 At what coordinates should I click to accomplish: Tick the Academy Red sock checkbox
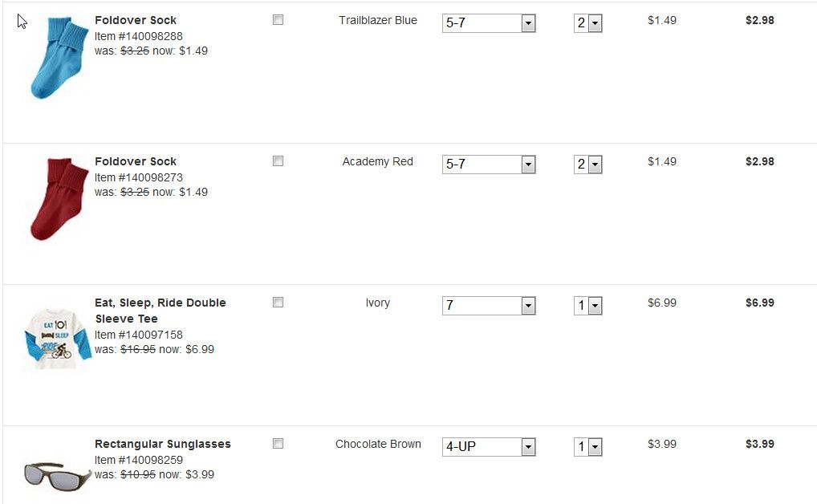278,161
